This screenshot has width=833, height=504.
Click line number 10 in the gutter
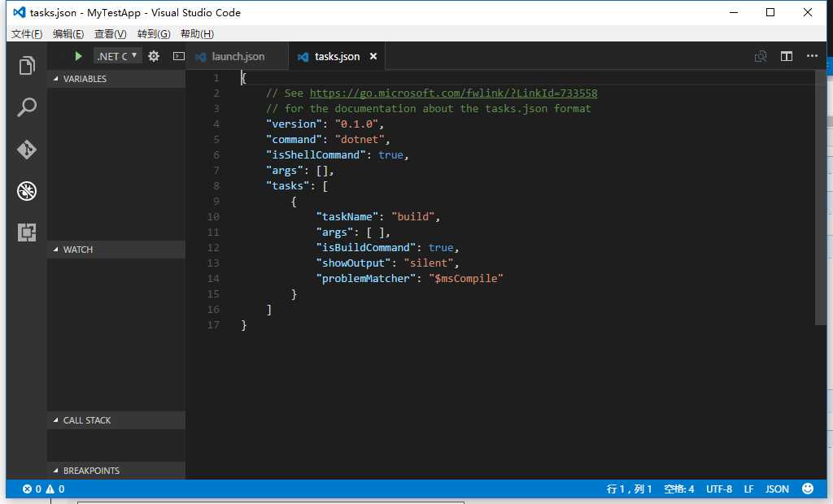point(213,217)
